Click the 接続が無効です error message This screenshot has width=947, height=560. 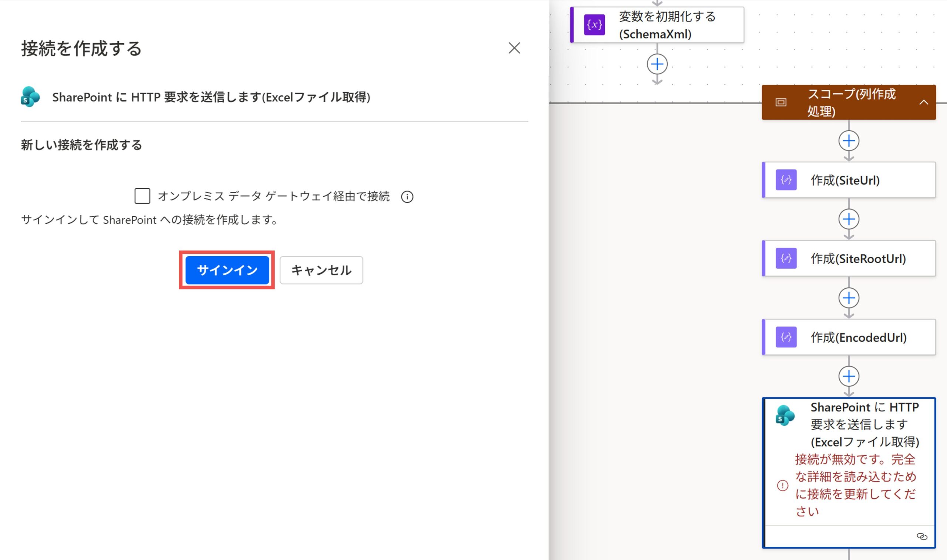(x=855, y=485)
